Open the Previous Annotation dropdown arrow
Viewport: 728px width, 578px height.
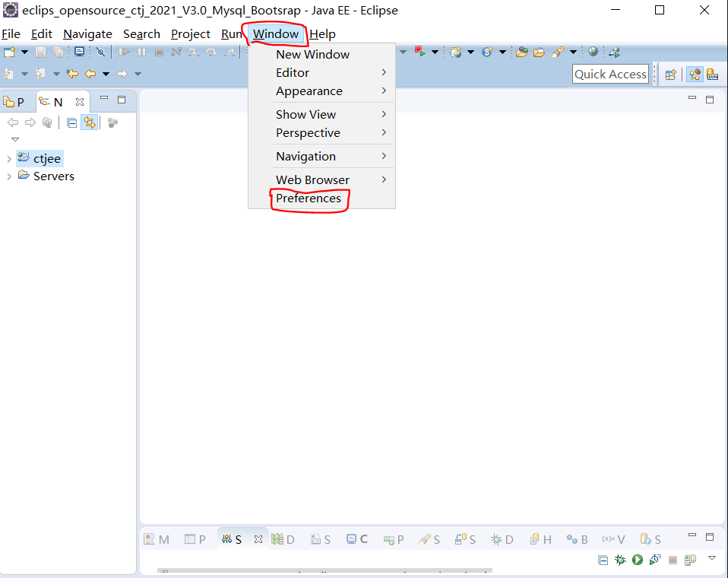pyautogui.click(x=56, y=74)
